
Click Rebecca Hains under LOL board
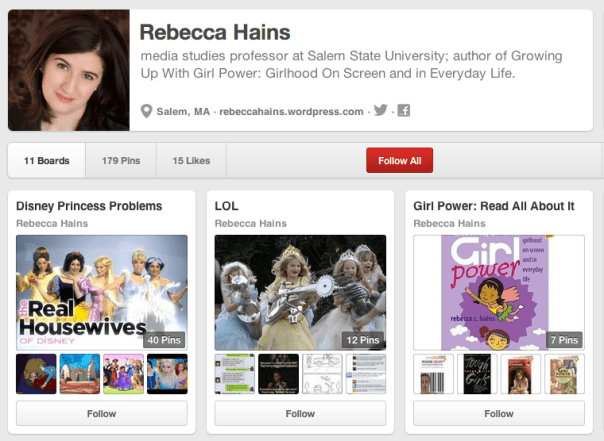(x=251, y=223)
